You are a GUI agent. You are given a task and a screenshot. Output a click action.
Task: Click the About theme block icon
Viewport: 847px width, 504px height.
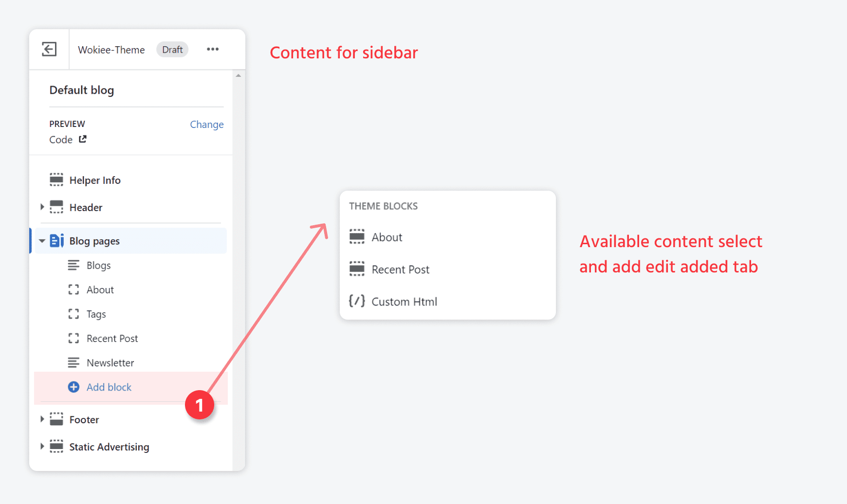pyautogui.click(x=357, y=237)
